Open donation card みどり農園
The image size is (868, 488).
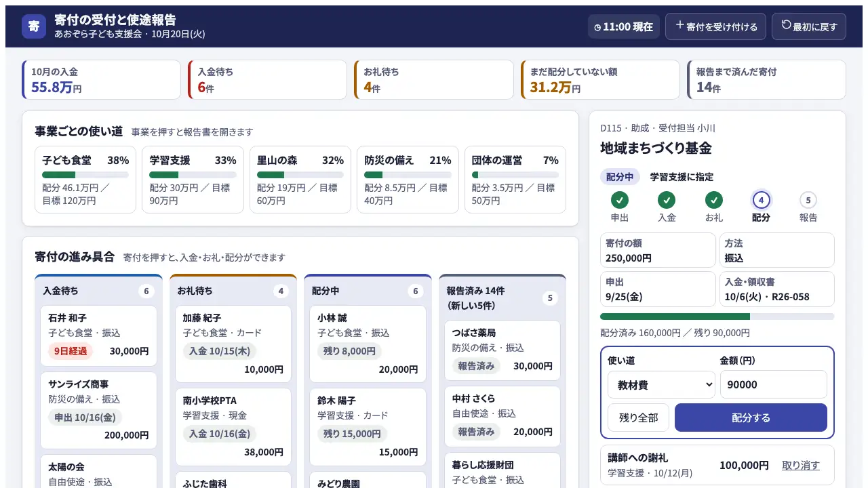click(x=368, y=480)
